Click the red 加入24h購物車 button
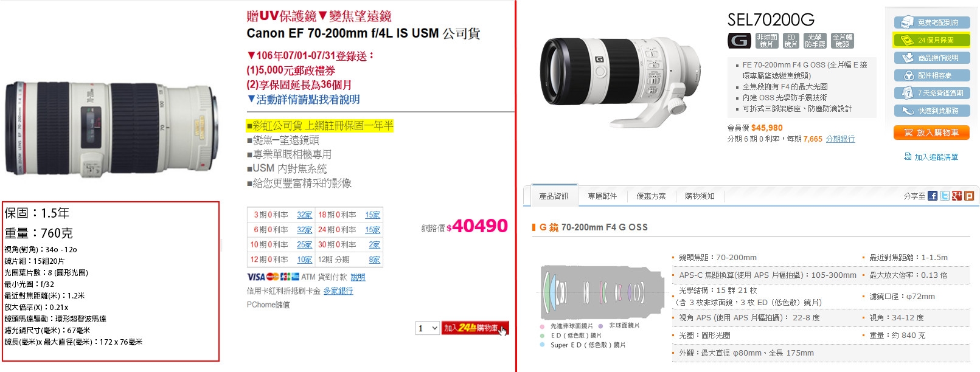This screenshot has width=980, height=372. click(474, 328)
